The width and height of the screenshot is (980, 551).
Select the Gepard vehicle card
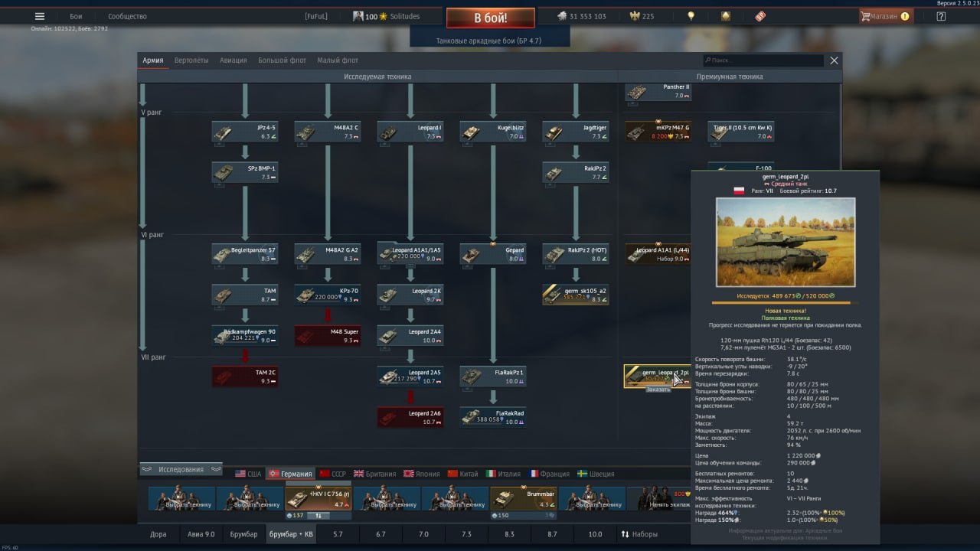[493, 254]
